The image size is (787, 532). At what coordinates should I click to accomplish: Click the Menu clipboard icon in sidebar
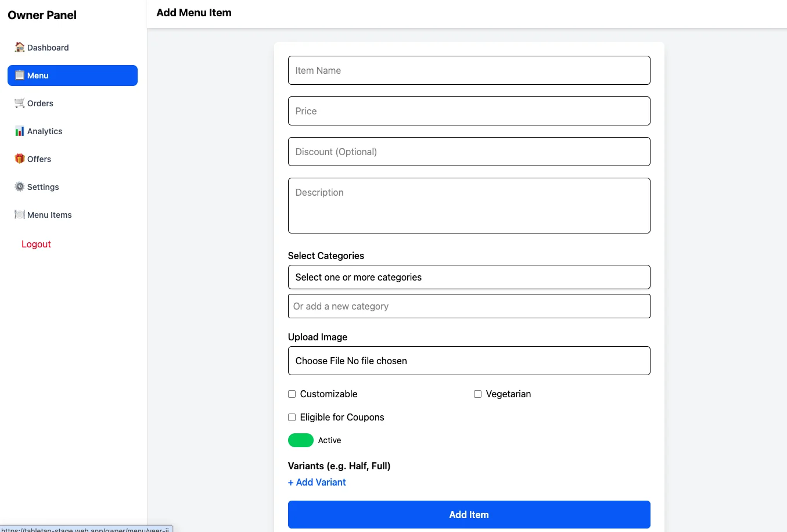pyautogui.click(x=20, y=75)
